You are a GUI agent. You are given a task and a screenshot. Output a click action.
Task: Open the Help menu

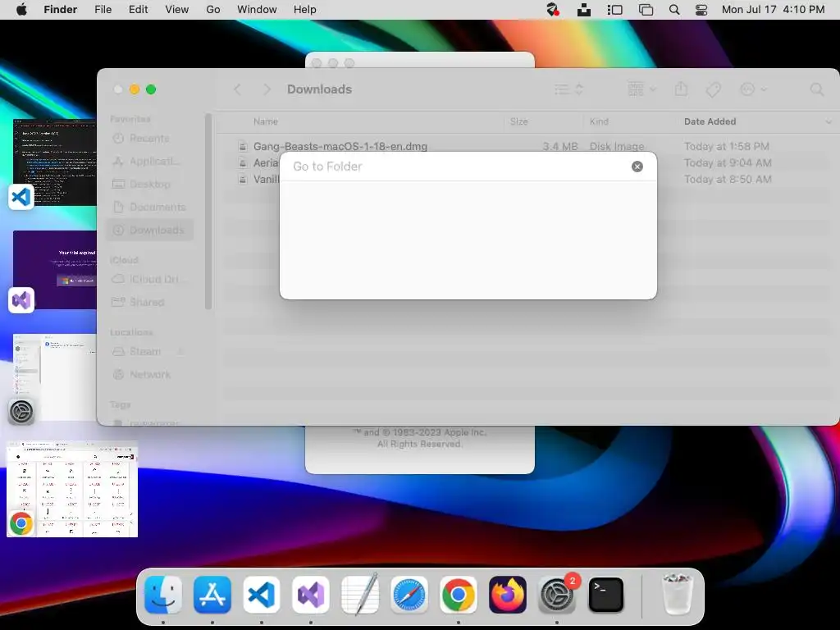pyautogui.click(x=305, y=10)
